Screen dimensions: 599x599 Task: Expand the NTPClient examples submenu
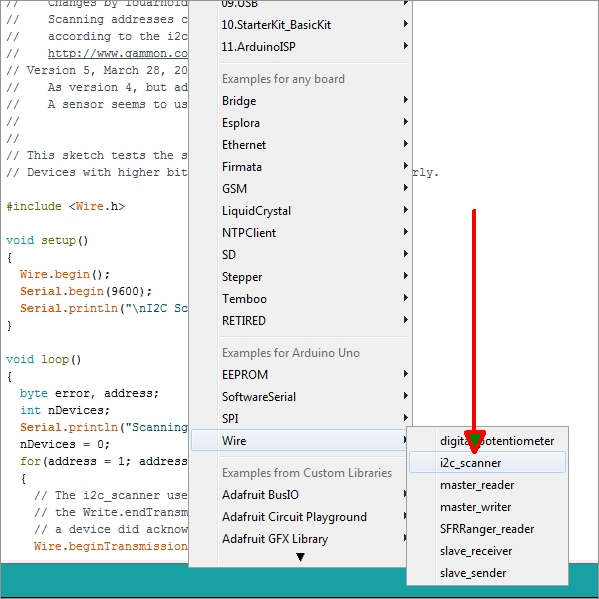(x=300, y=233)
